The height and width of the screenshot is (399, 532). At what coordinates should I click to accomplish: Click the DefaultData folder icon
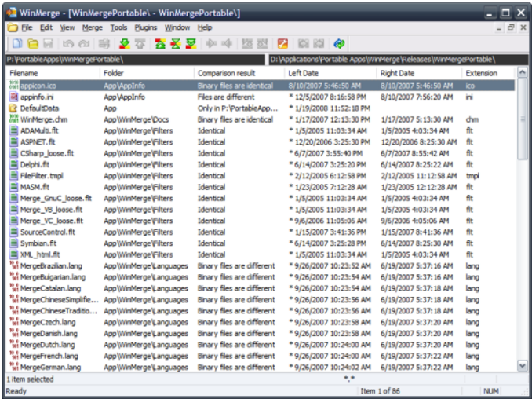13,108
